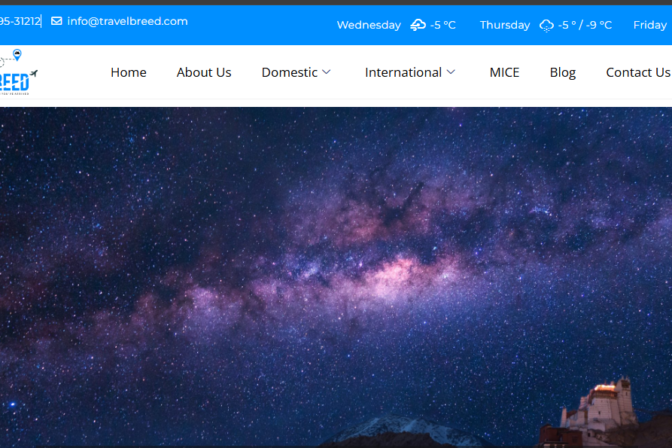Open the MICE page

[x=504, y=72]
